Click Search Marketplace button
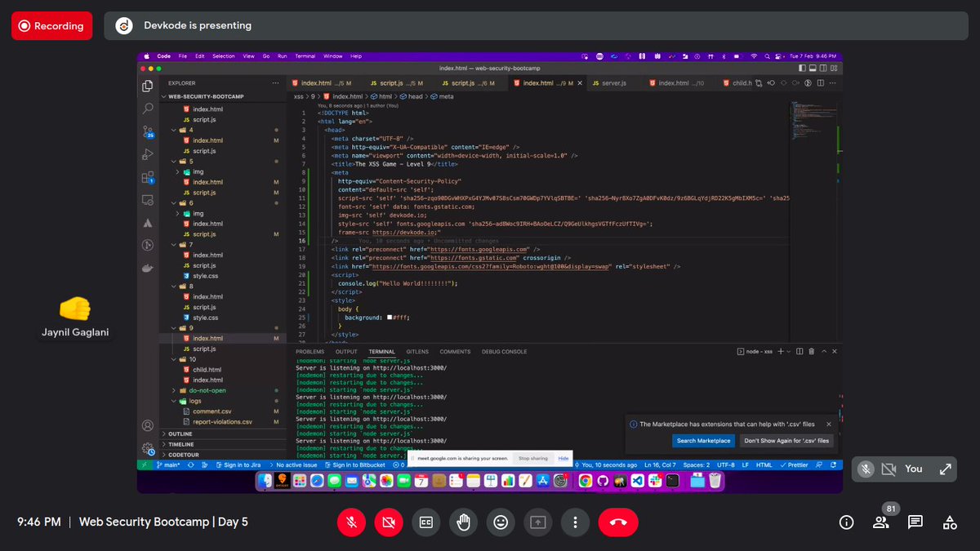This screenshot has width=980, height=551. pos(703,441)
